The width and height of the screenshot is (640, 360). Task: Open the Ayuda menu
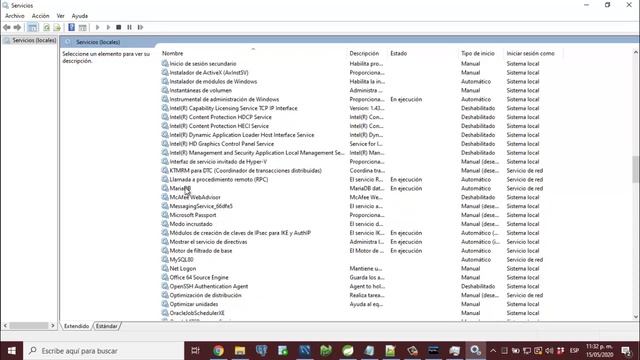point(80,16)
